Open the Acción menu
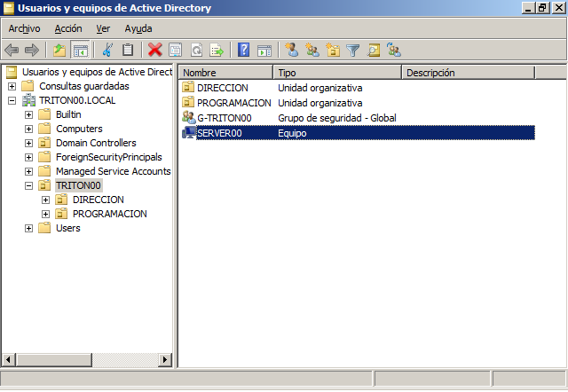568x392 pixels. (x=68, y=28)
